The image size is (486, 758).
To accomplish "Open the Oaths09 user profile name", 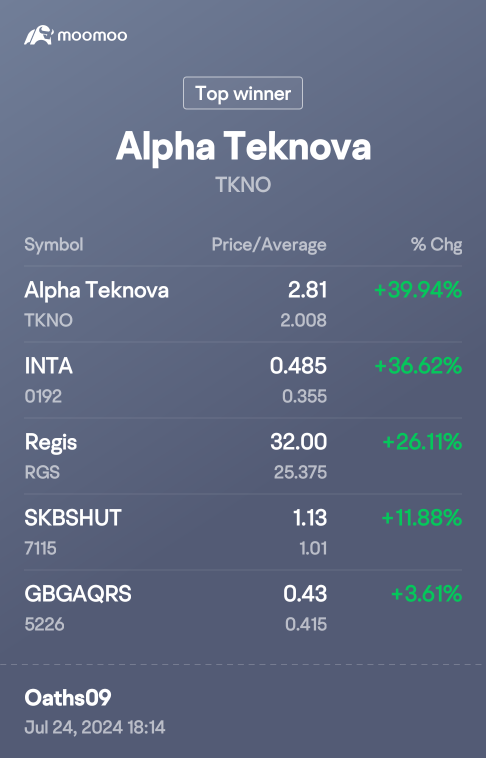I will pos(68,698).
